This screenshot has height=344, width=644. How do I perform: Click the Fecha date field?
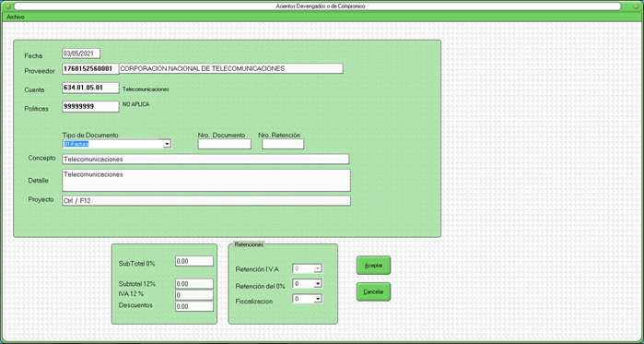click(x=81, y=53)
